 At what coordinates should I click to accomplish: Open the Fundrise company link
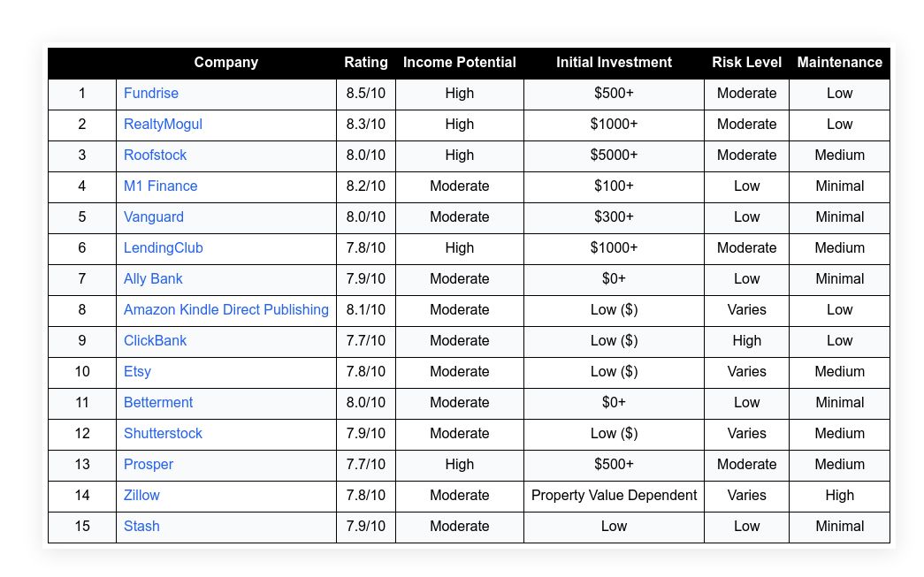pos(151,93)
